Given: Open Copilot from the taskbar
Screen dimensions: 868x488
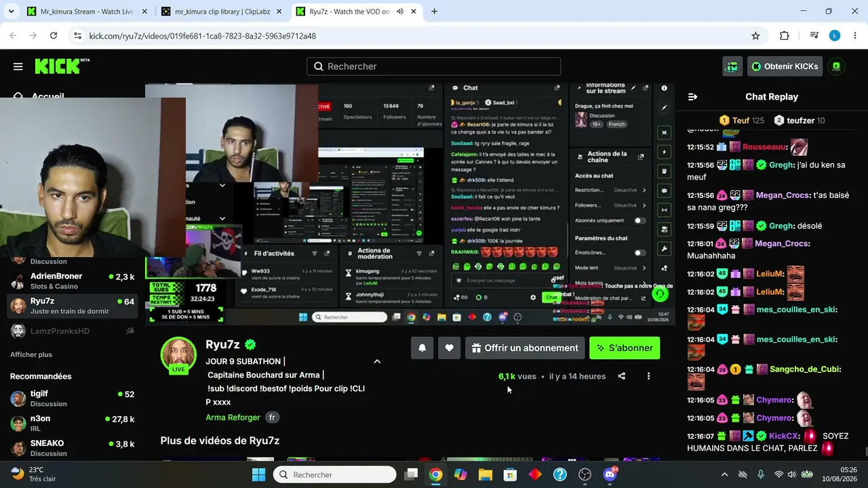Looking at the screenshot, I should click(460, 474).
